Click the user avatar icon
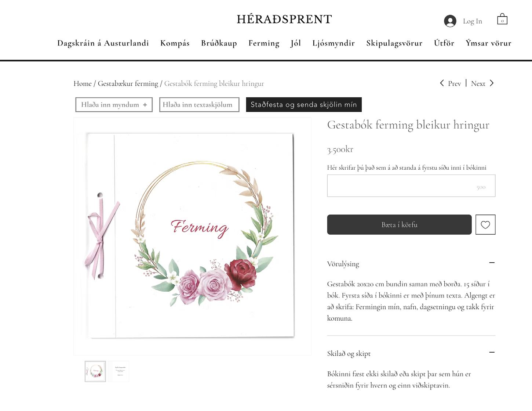 click(x=450, y=21)
